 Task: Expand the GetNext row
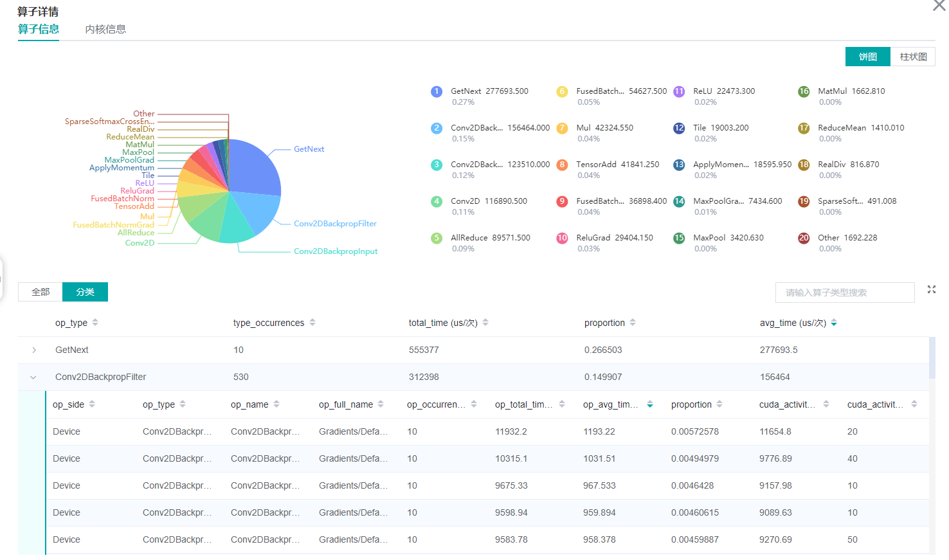pyautogui.click(x=34, y=350)
